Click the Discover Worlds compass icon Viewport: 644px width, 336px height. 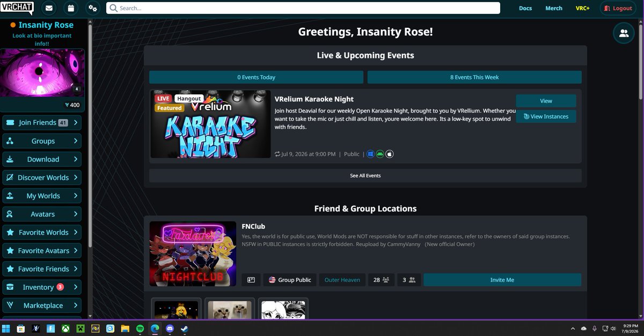[10, 178]
